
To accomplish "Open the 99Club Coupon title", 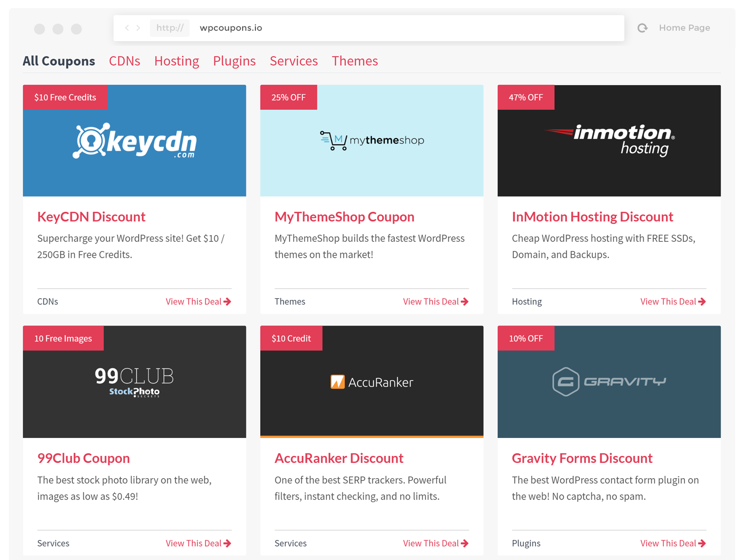I will [x=83, y=458].
